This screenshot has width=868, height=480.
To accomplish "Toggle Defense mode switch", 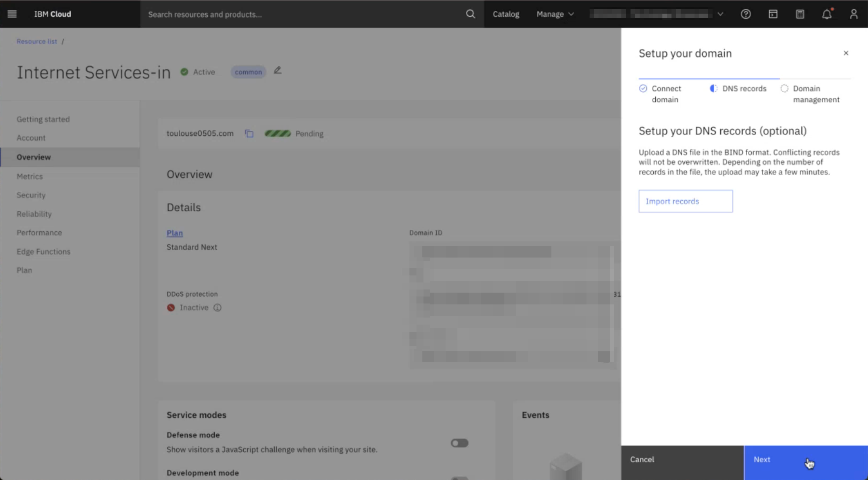I will point(459,443).
